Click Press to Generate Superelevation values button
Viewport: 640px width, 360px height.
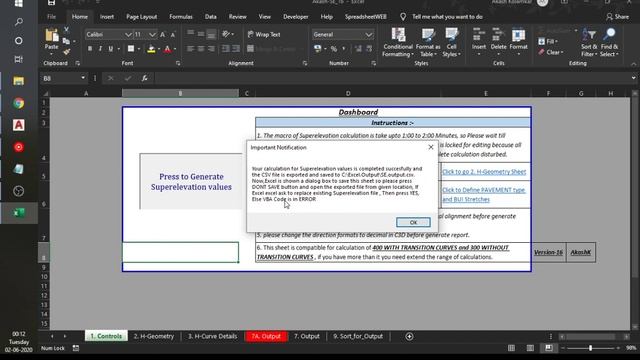(x=191, y=182)
